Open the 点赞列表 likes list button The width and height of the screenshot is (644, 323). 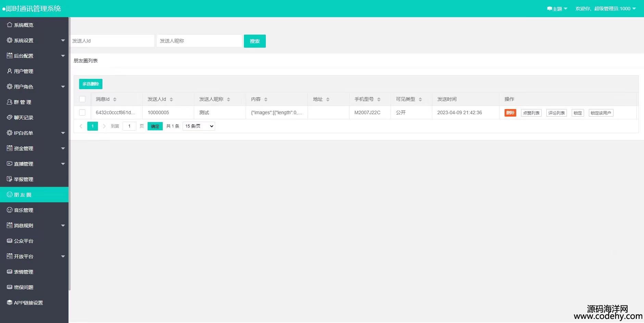point(531,113)
